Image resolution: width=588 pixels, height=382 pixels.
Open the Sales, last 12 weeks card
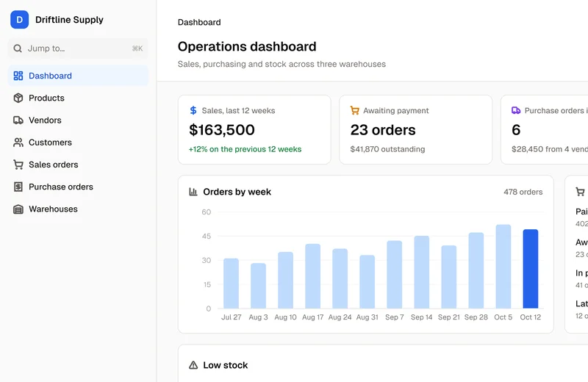[x=254, y=129]
